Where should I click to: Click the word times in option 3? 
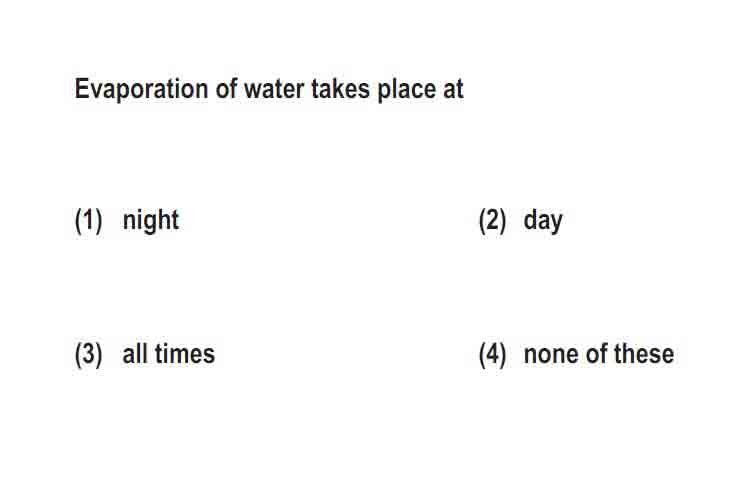pyautogui.click(x=185, y=354)
